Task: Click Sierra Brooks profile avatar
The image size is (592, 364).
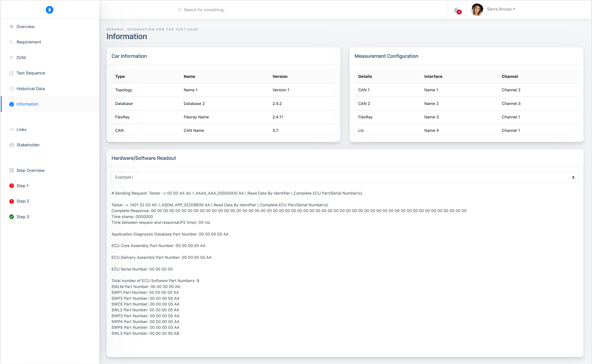Action: (x=477, y=10)
